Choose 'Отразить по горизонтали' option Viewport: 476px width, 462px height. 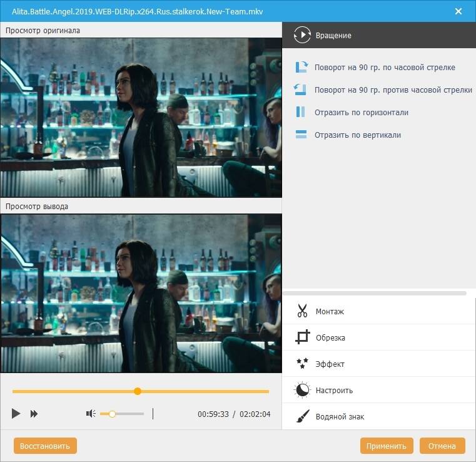362,112
